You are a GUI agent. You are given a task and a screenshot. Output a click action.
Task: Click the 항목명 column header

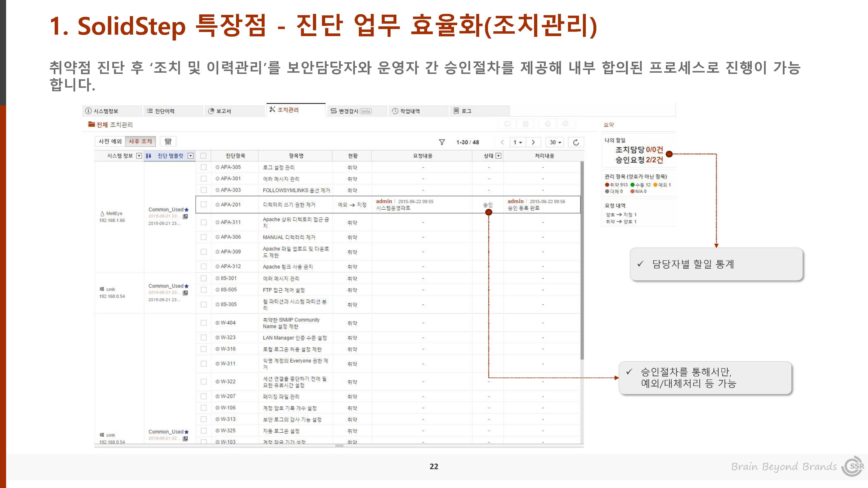pos(296,156)
